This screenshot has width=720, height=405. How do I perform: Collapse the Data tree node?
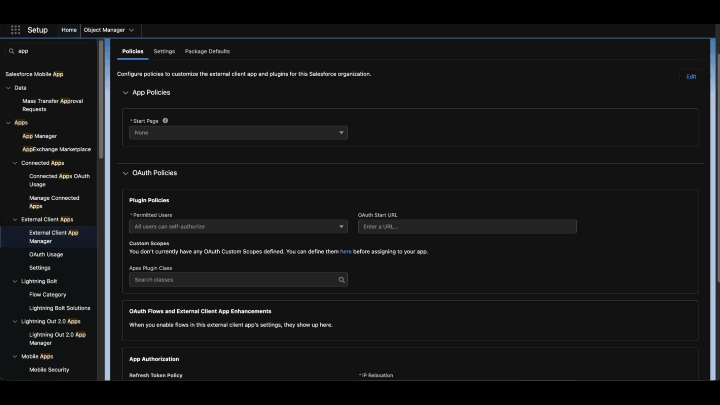8,88
